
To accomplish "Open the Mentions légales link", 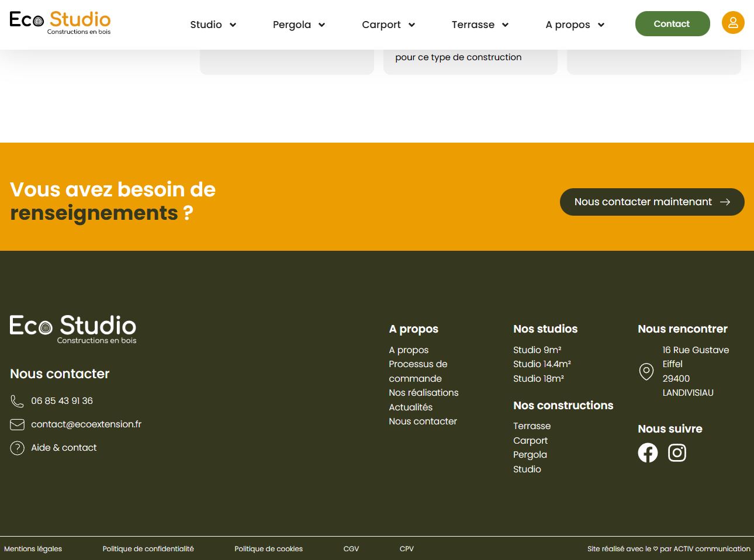I will 33,549.
